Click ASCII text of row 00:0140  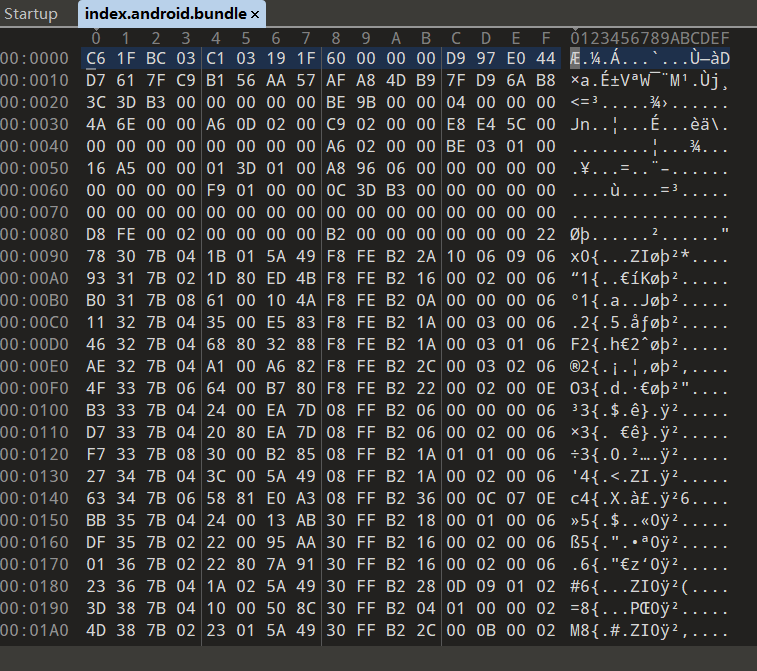coord(649,498)
